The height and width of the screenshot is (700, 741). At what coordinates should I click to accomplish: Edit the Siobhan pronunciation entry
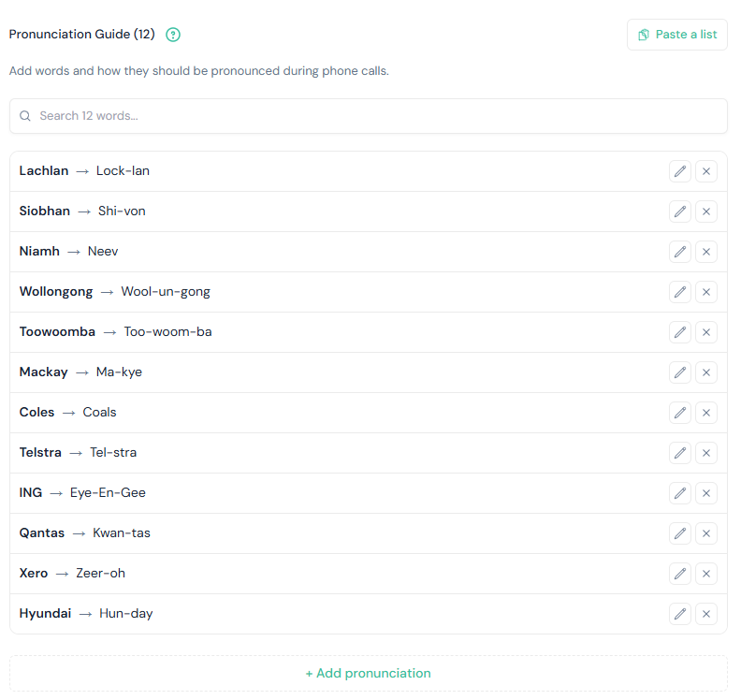[x=680, y=211]
